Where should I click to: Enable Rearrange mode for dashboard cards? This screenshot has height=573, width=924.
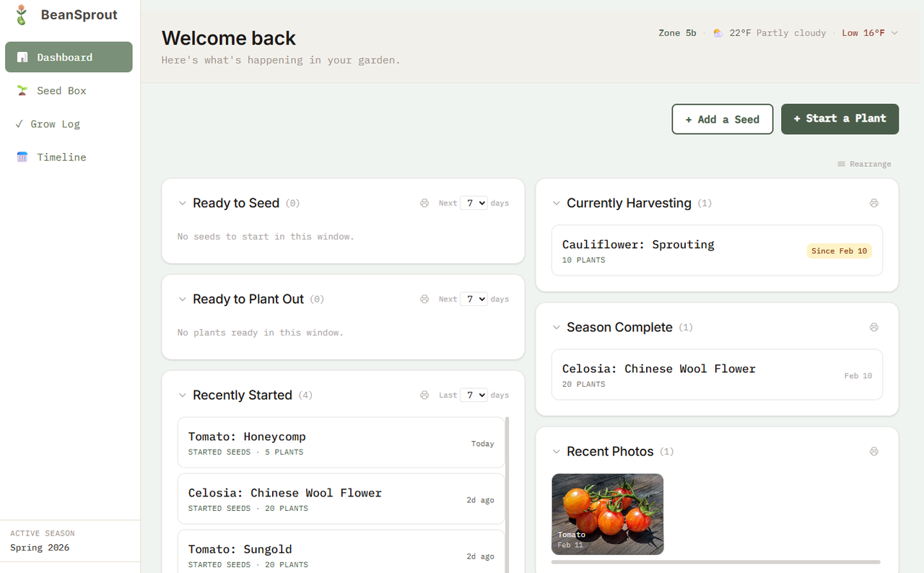coord(864,164)
